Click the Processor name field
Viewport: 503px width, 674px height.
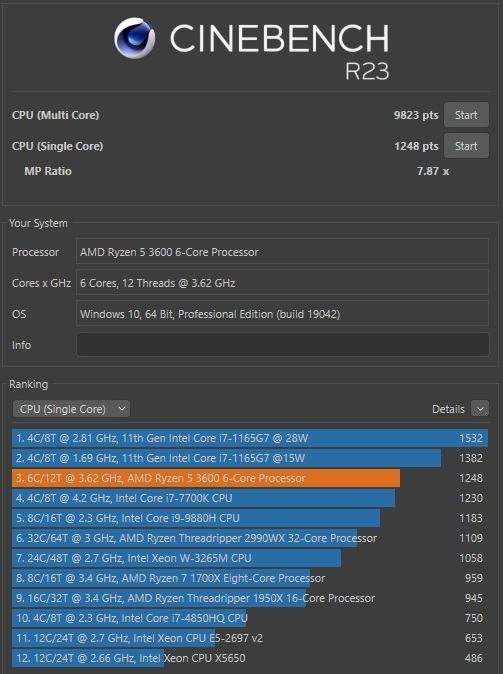coord(283,252)
